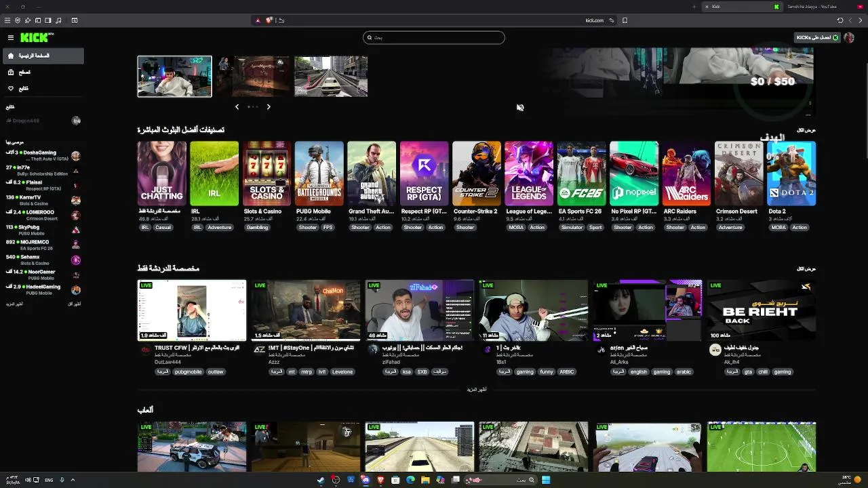Click the Kick search field

(x=434, y=37)
